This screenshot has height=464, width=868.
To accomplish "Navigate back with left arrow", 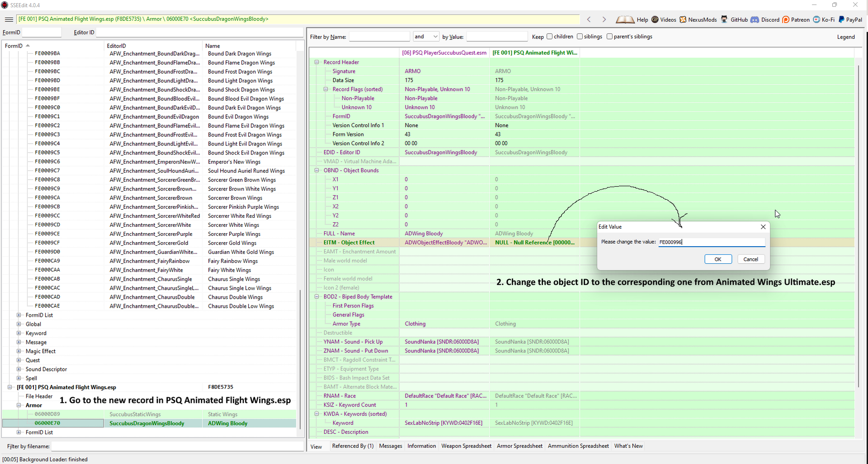I will point(589,19).
